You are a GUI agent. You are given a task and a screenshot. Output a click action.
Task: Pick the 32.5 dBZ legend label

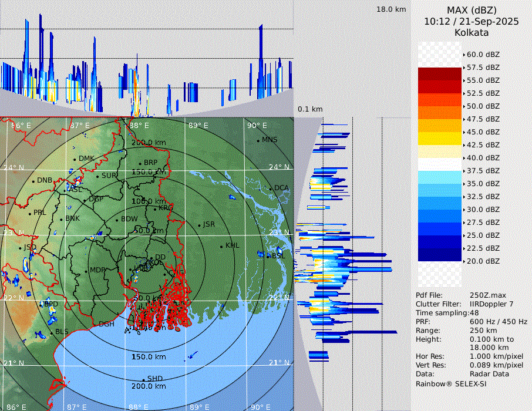click(x=483, y=197)
